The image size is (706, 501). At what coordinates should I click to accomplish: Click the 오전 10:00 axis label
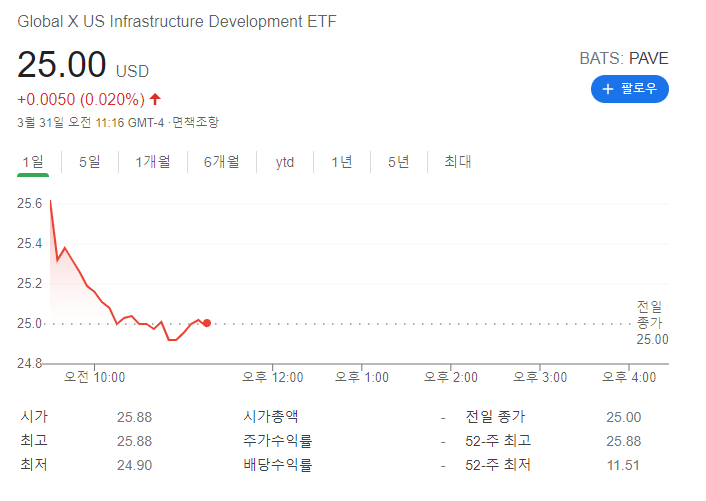tap(94, 377)
